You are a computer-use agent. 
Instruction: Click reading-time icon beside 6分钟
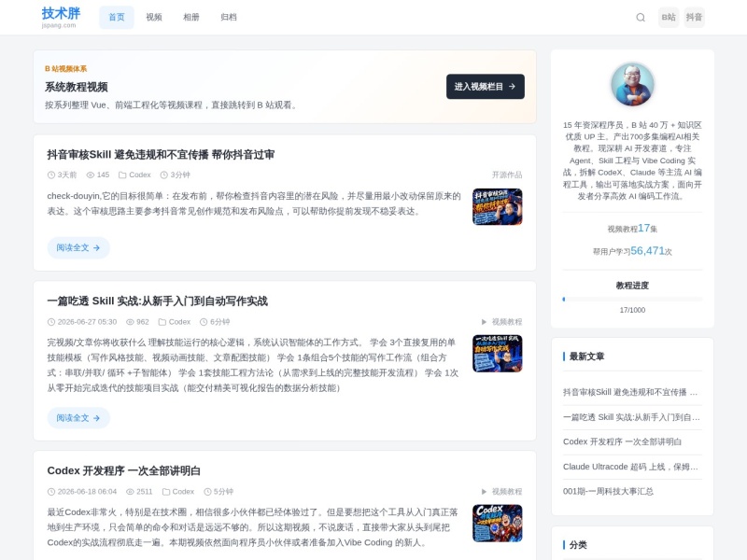[204, 322]
